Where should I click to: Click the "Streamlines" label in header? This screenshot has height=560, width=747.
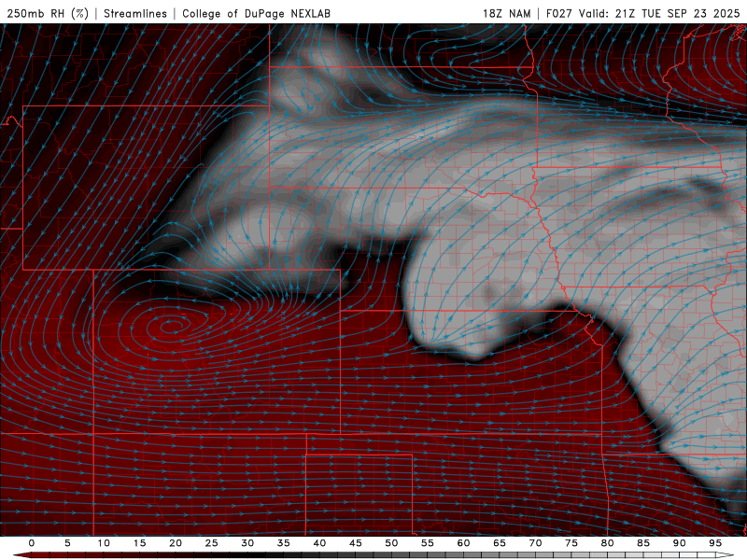point(135,14)
